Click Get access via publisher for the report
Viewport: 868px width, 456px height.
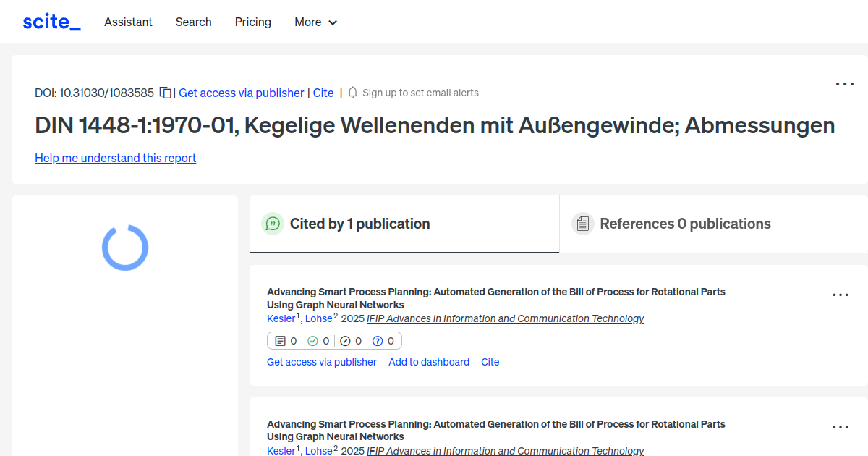pos(241,93)
